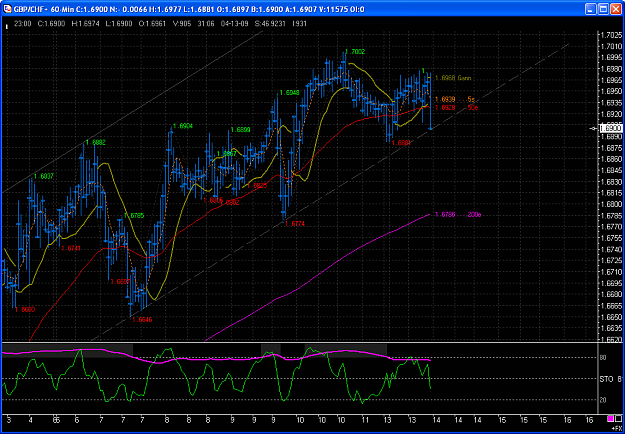The height and width of the screenshot is (434, 625).
Task: Click the red 1.6881 swing low label
Action: pos(401,142)
